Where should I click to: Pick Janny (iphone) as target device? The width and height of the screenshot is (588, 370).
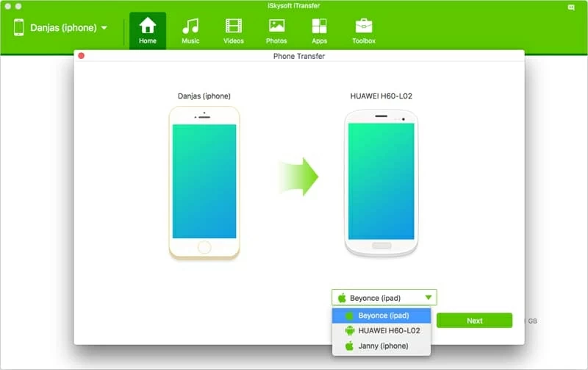[382, 346]
